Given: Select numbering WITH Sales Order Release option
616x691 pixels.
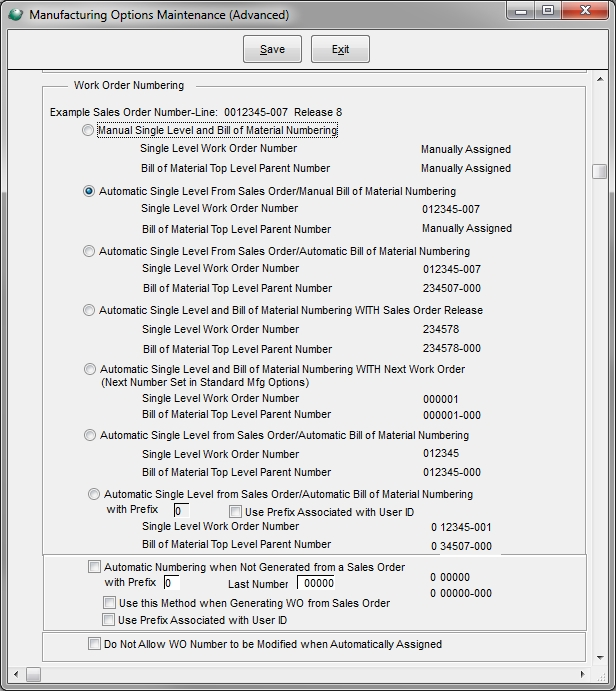Looking at the screenshot, I should click(89, 310).
